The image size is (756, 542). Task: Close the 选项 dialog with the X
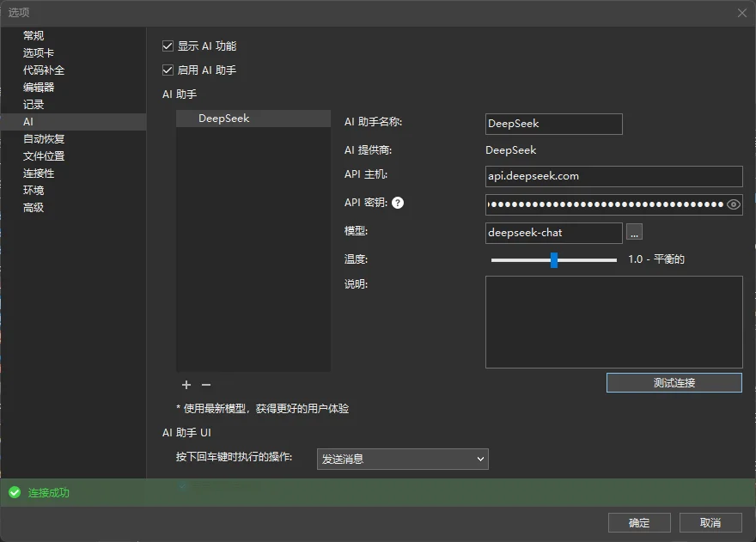coord(742,13)
